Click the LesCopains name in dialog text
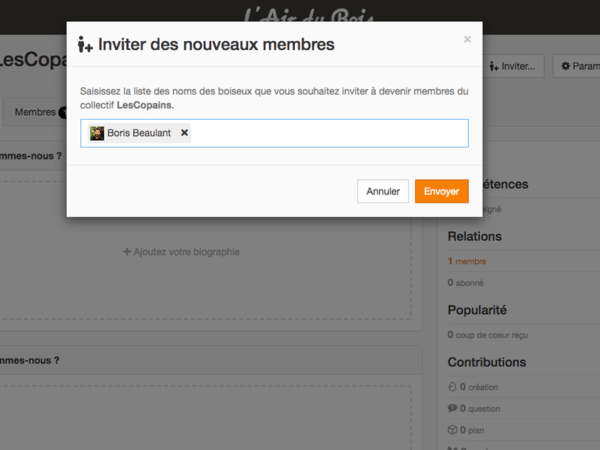The height and width of the screenshot is (450, 600). point(144,105)
